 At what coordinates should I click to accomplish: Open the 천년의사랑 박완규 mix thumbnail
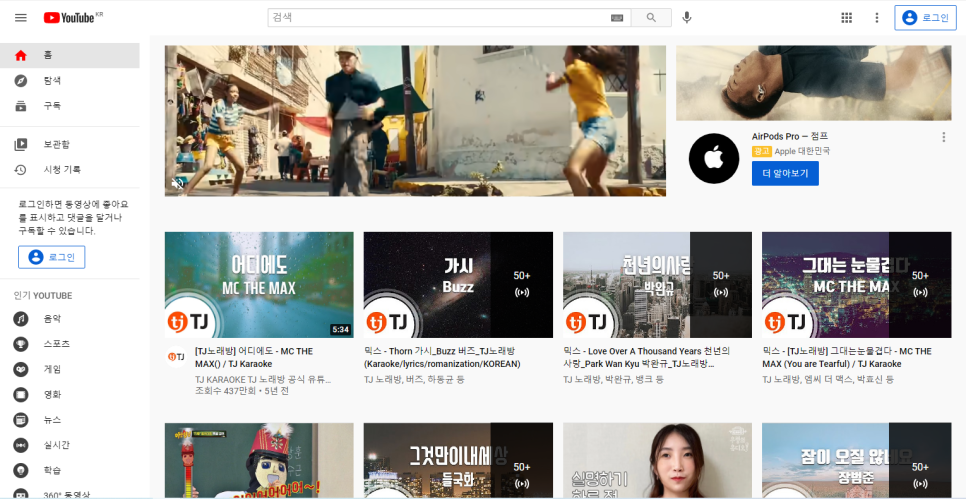(x=657, y=285)
